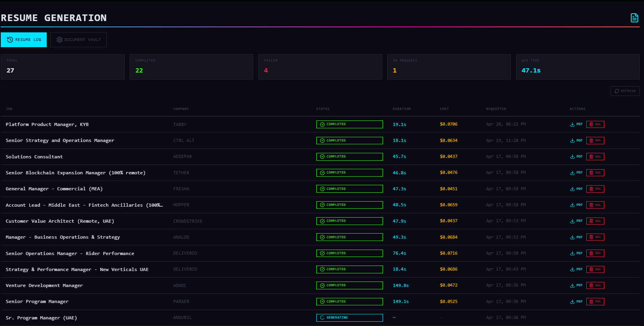Viewport: 644px width, 326px height.
Task: Select the In Progress stat card
Action: (x=448, y=67)
